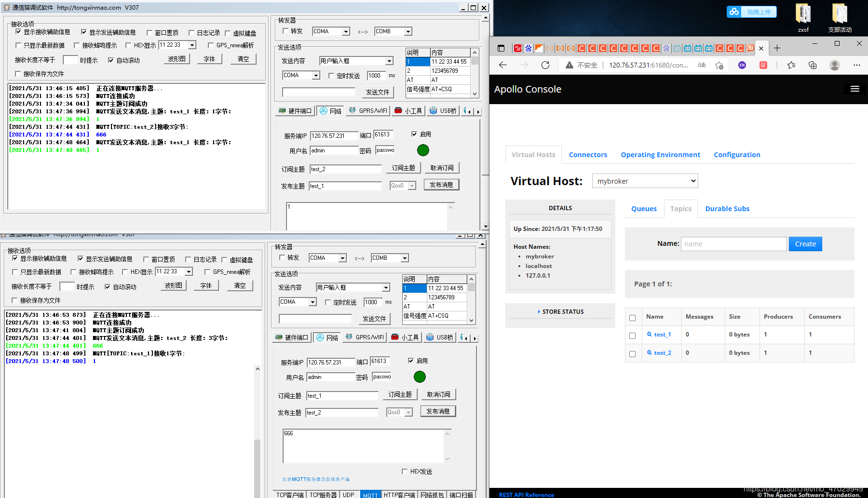The width and height of the screenshot is (868, 498).
Task: Click Create topic button
Action: [x=805, y=244]
